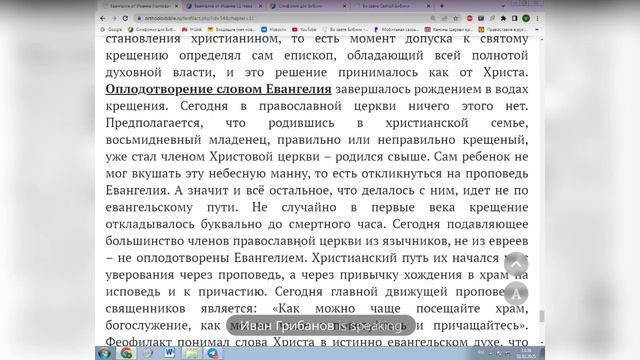Open the Google bookmark

point(111,29)
